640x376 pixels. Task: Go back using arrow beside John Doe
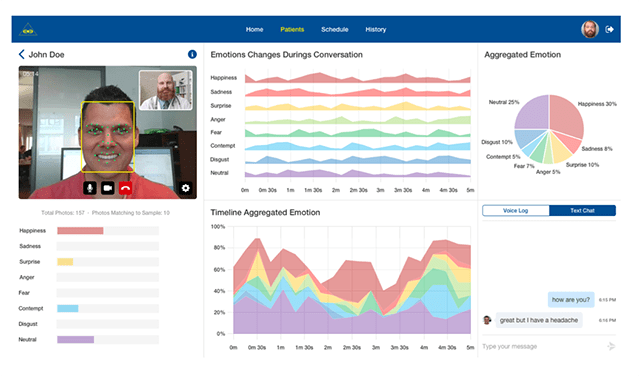tap(22, 54)
